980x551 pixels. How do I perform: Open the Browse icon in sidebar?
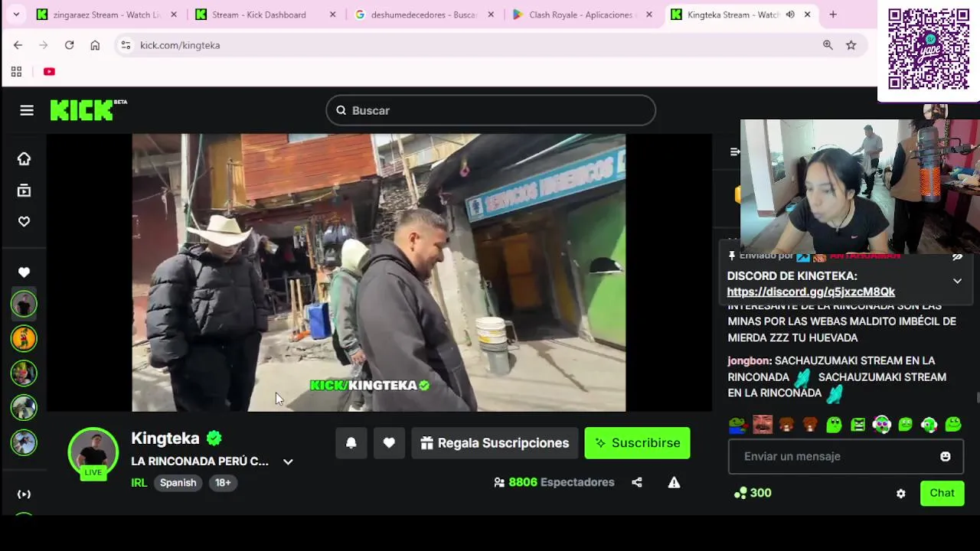(24, 191)
